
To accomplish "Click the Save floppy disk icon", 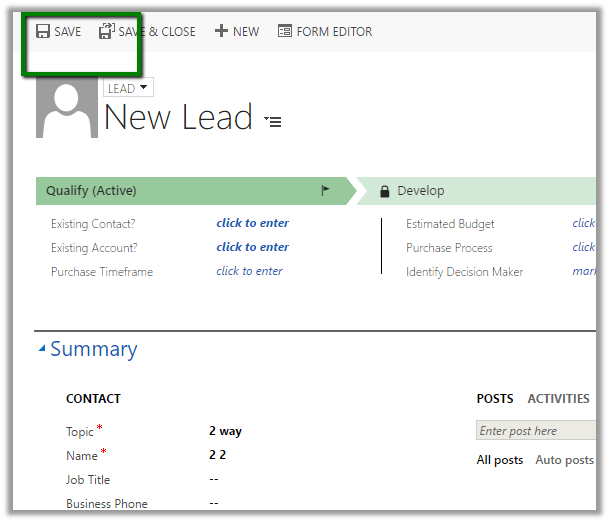I will point(43,32).
